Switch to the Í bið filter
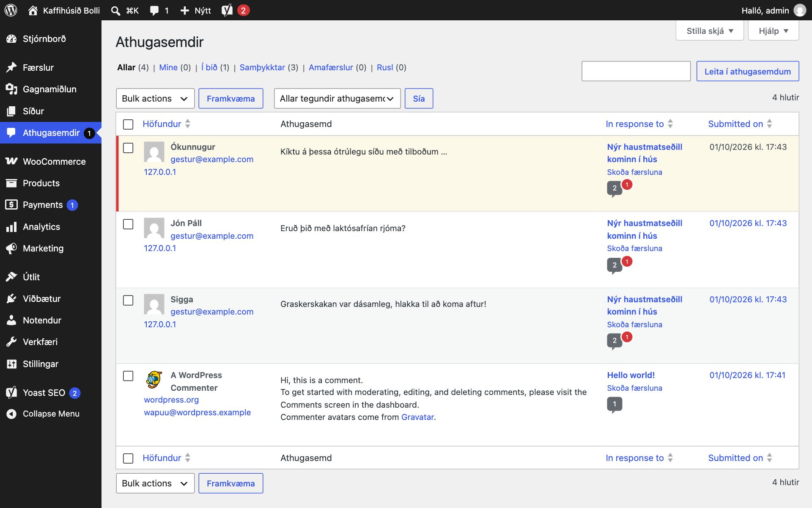The image size is (812, 508). (x=209, y=67)
